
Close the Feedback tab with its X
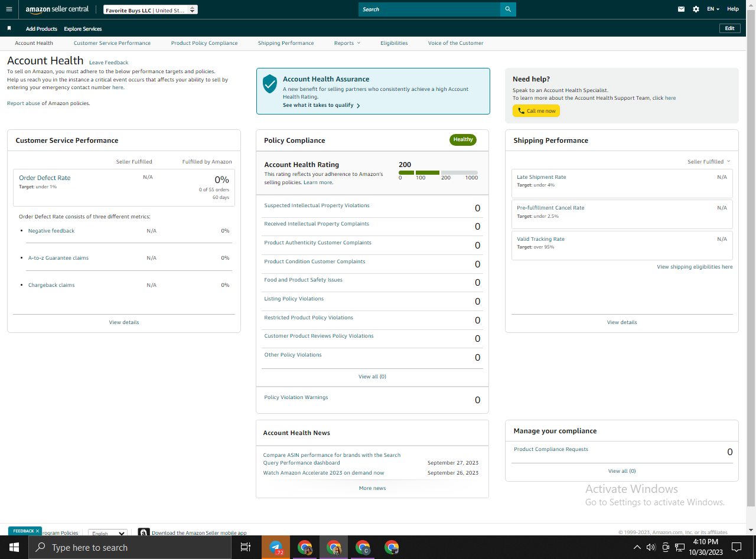(x=37, y=531)
